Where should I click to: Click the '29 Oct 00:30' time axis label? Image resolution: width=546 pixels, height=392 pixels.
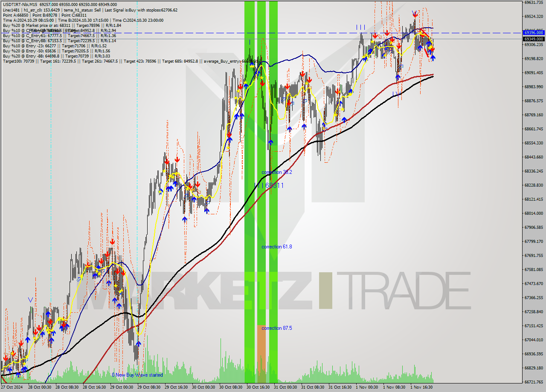tap(122, 387)
